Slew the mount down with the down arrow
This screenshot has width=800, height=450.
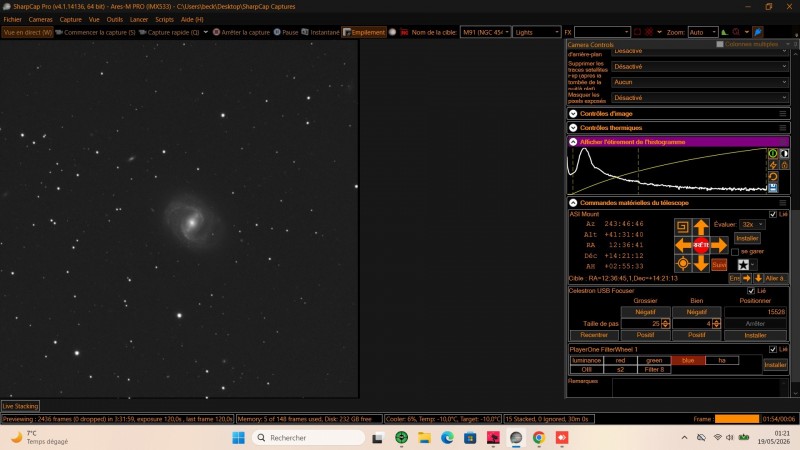701,264
